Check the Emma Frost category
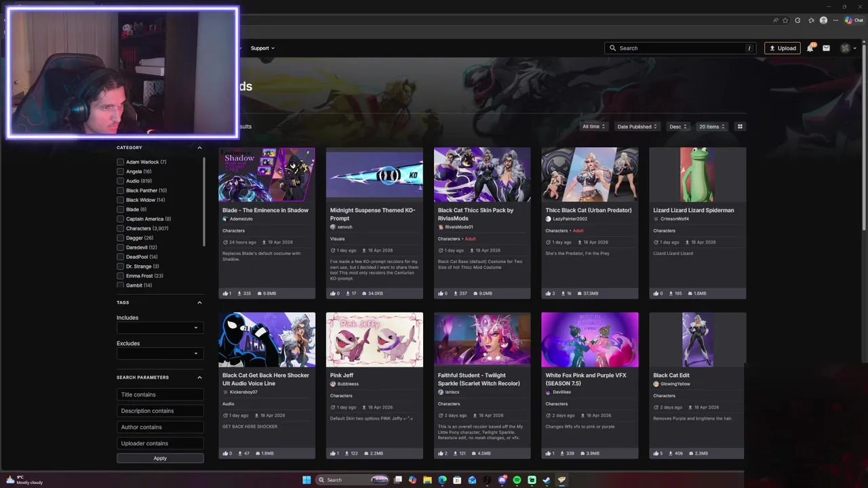868x488 pixels. coord(120,276)
